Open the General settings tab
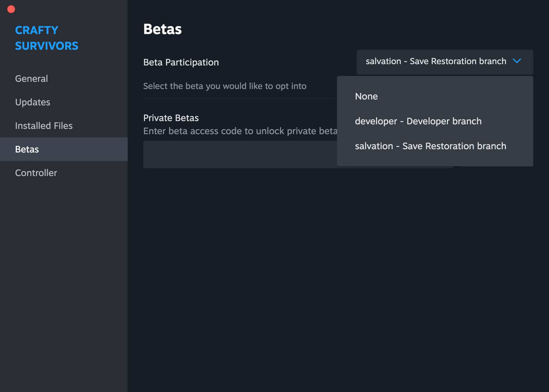Image resolution: width=549 pixels, height=392 pixels. 64,79
